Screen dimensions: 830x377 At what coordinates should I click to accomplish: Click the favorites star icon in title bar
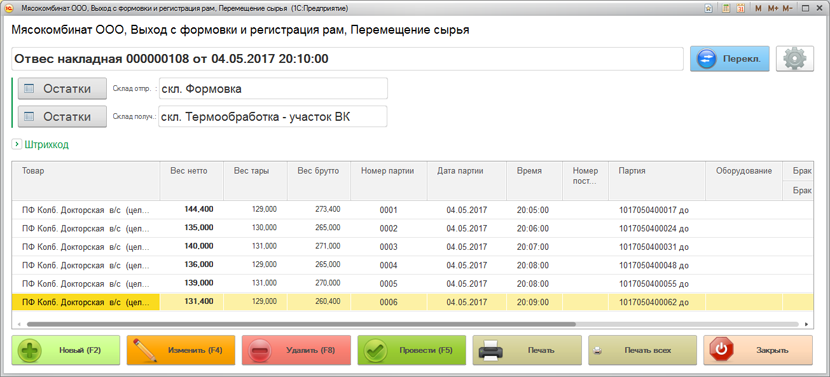pos(708,8)
